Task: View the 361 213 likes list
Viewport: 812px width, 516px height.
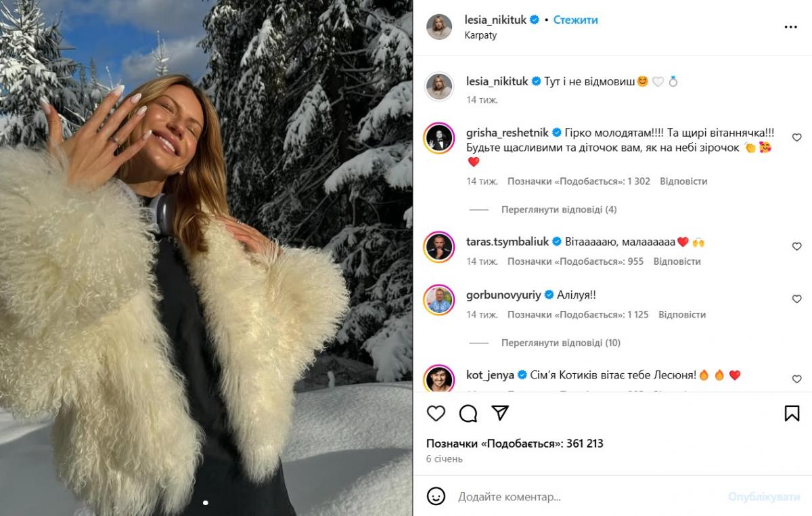Action: coord(514,444)
